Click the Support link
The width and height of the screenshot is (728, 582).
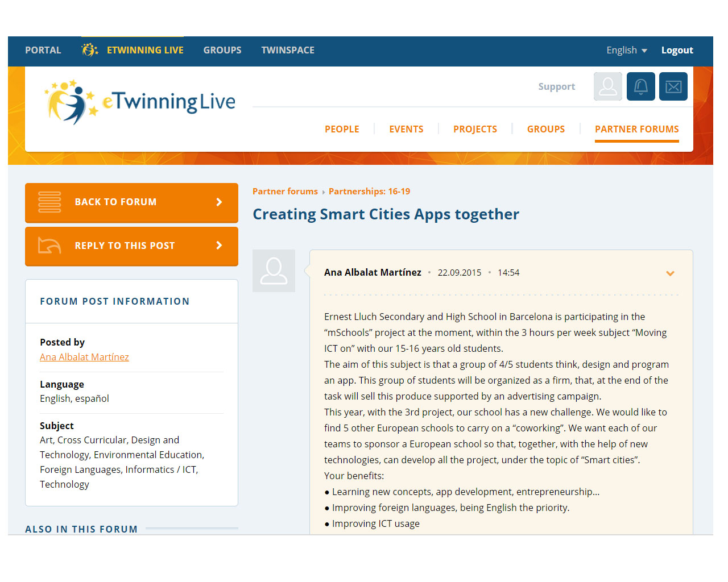coord(556,86)
